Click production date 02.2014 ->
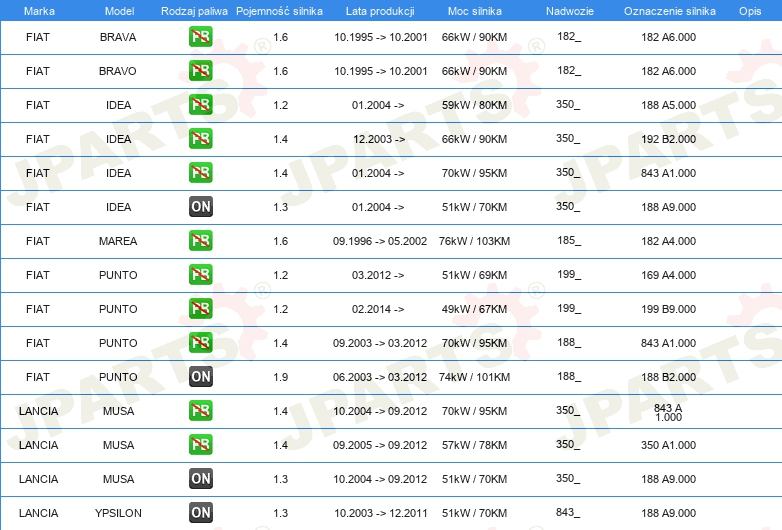The image size is (782, 530). (378, 309)
